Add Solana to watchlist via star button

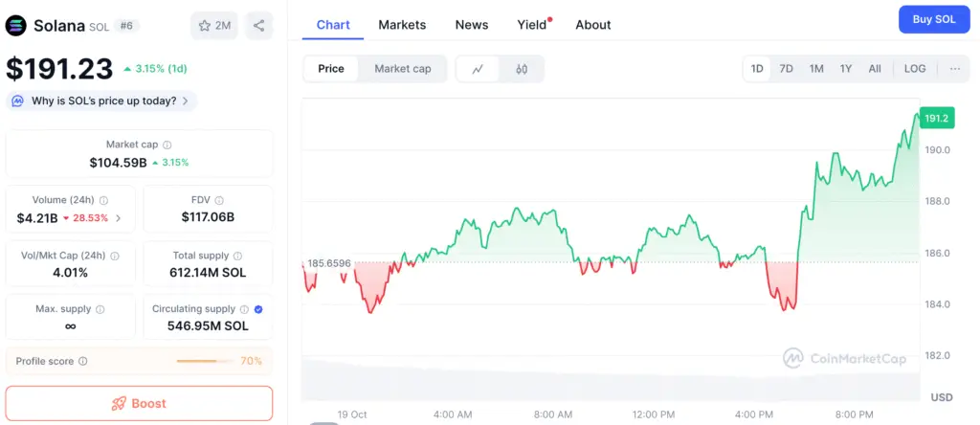click(214, 26)
